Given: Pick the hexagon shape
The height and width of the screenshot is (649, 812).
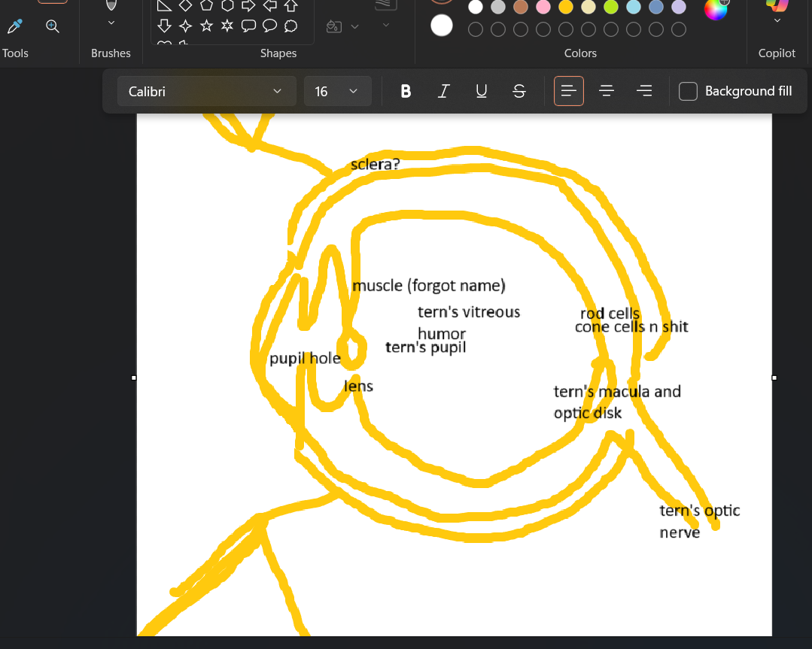Looking at the screenshot, I should pos(227,5).
